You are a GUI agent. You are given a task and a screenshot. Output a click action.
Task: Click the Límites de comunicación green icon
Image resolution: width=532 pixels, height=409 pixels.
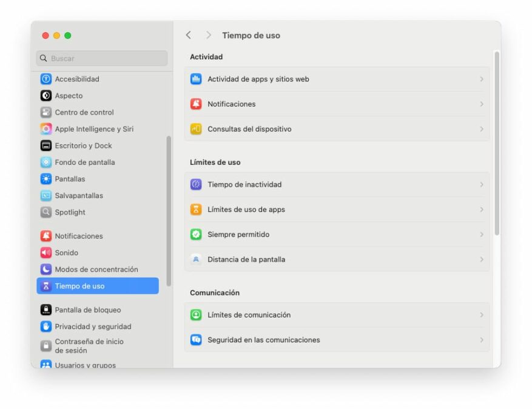(x=196, y=315)
